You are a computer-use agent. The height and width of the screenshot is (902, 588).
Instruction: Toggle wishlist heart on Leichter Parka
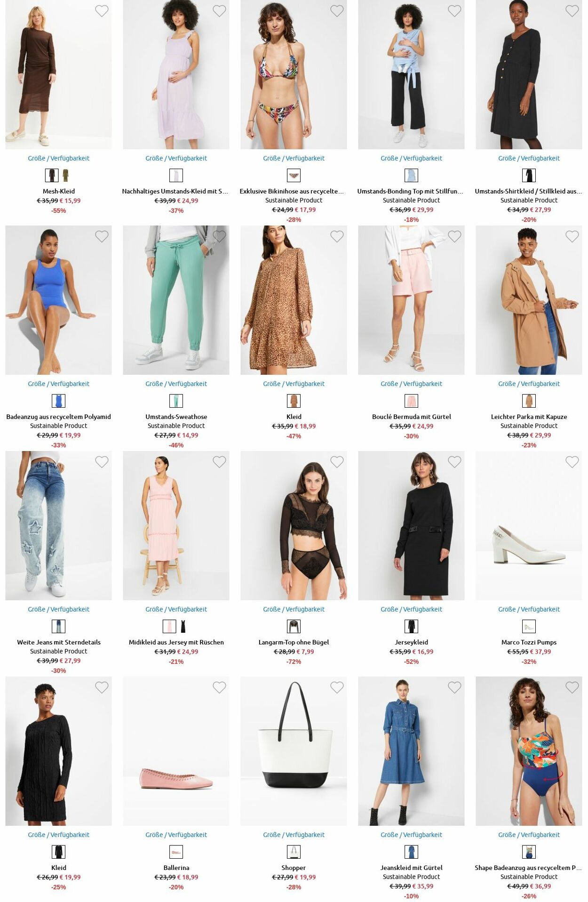tap(572, 236)
